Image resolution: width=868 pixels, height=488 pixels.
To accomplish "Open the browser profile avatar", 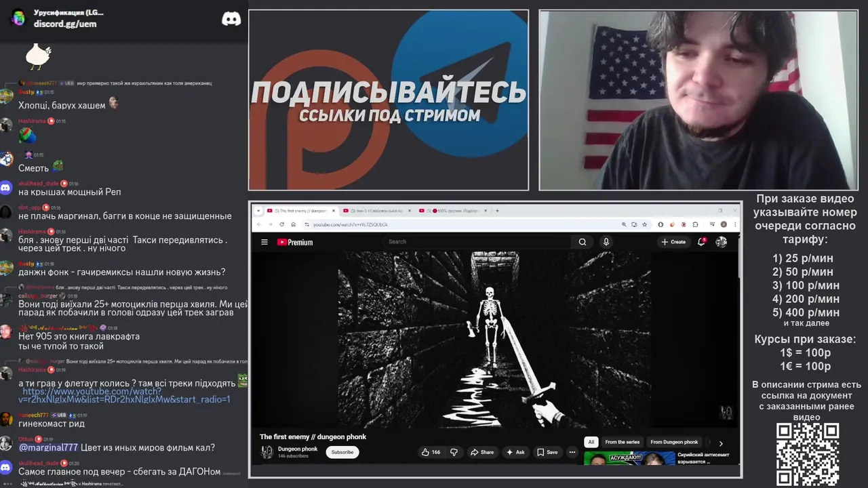I will click(724, 224).
